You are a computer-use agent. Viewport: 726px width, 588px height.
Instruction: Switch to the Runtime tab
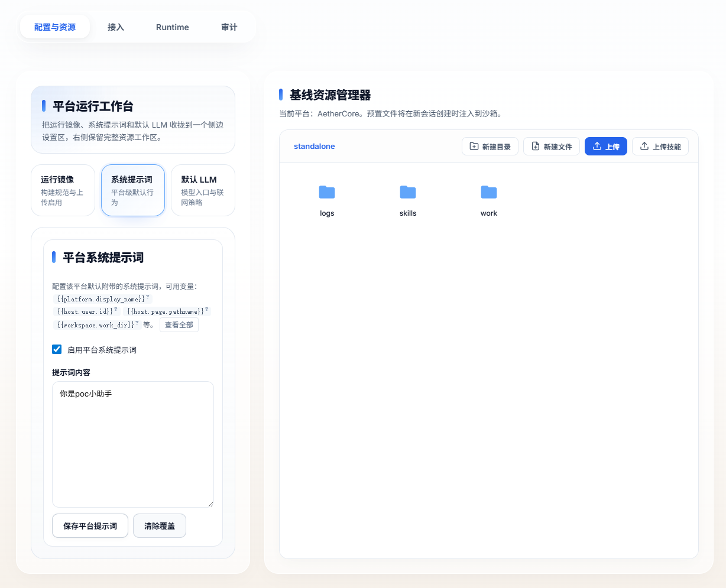point(173,27)
